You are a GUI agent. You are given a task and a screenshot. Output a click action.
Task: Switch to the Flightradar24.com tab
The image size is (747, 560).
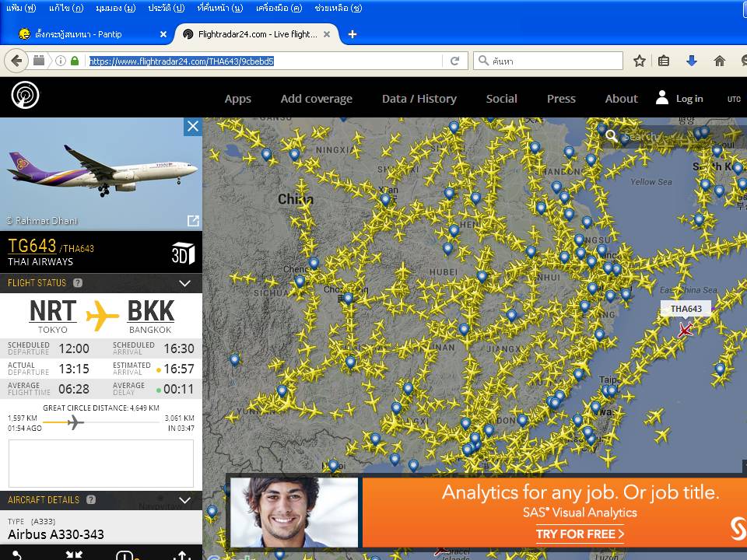256,34
